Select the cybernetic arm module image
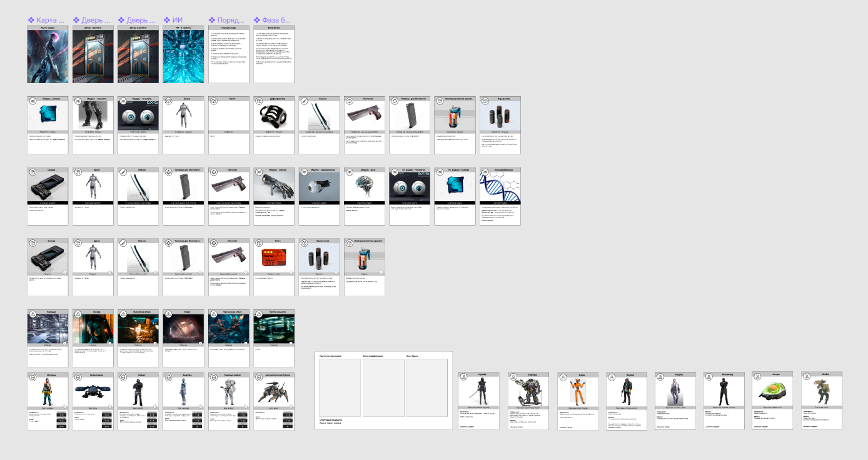The height and width of the screenshot is (460, 868). [273, 187]
